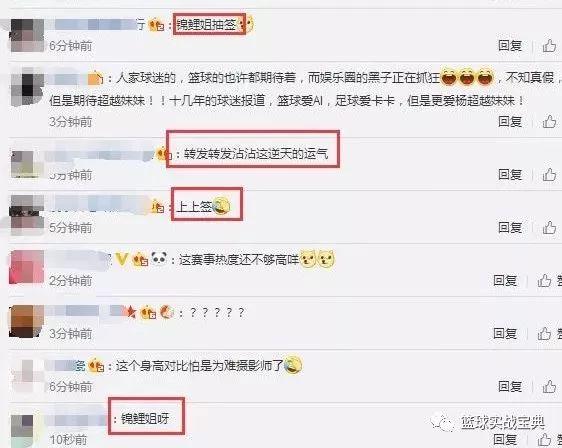The height and width of the screenshot is (448, 562).
Task: Click the yellow V verified badge
Action: coord(122,259)
